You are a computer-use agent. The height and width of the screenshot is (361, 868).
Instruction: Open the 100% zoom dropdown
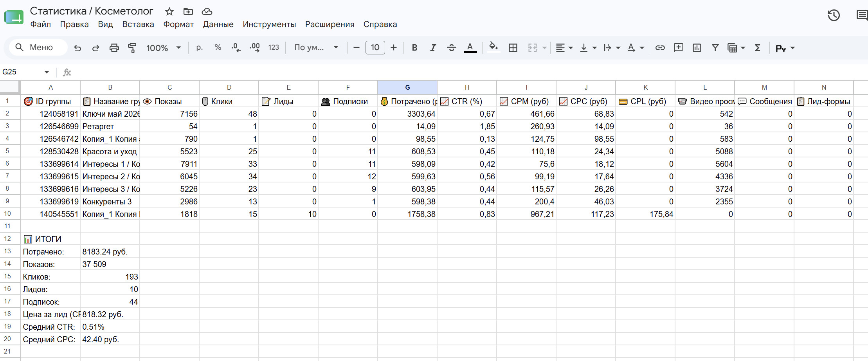tap(164, 48)
